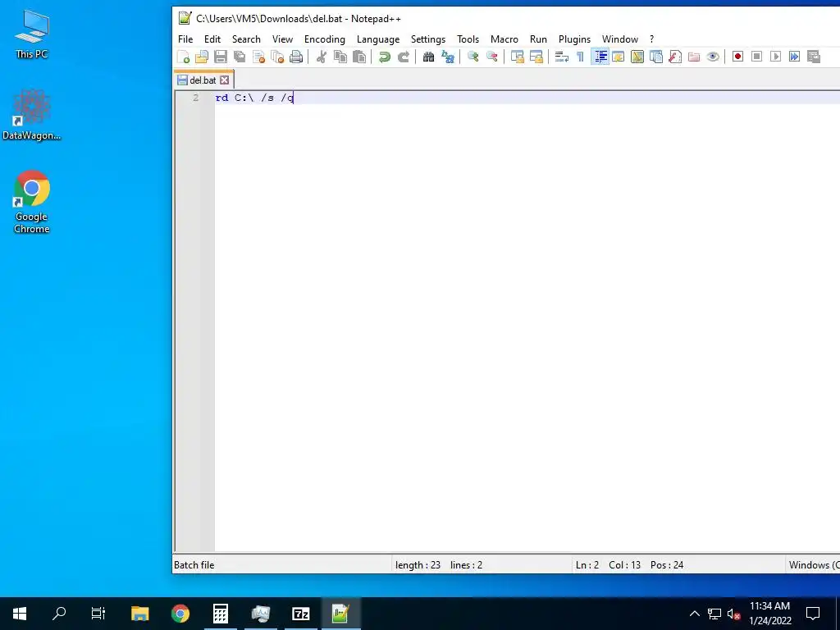Click the Save All toolbar icon

(x=240, y=57)
